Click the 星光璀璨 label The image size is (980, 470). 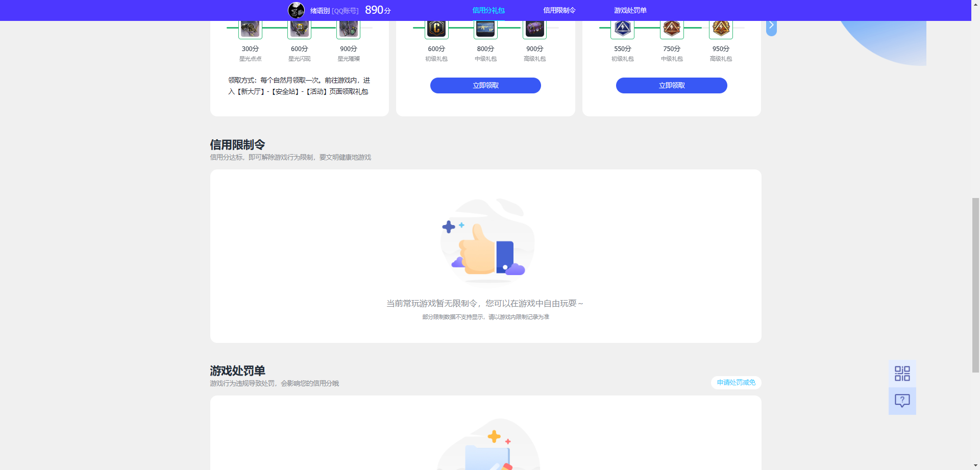coord(349,59)
